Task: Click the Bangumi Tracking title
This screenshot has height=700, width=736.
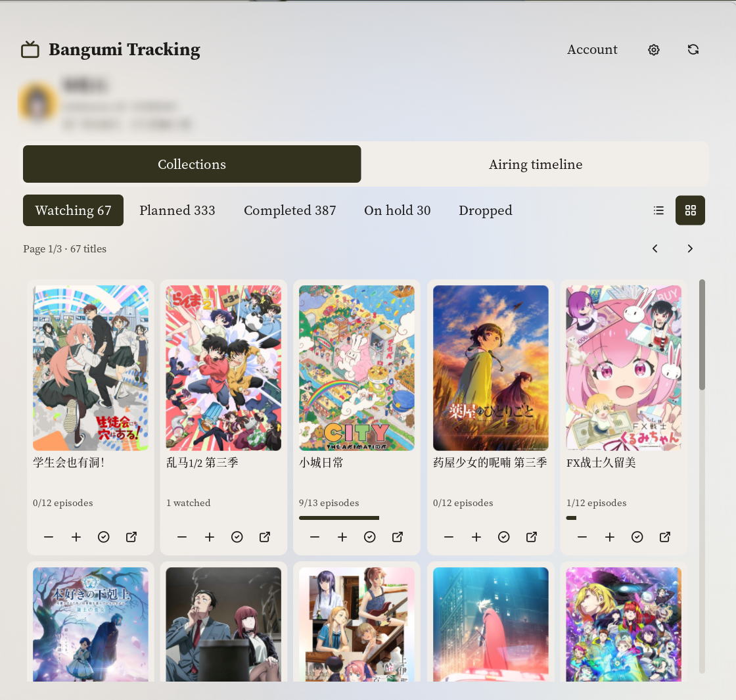Action: [x=124, y=49]
